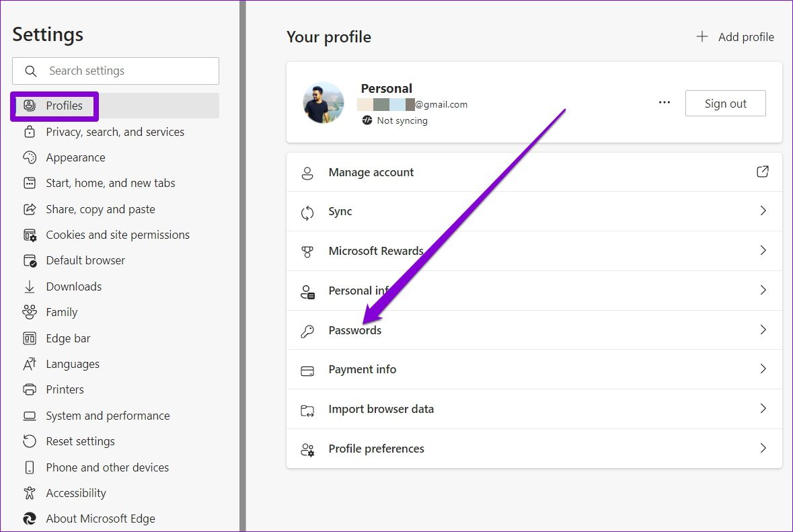Open the Passwords settings row
The image size is (793, 532).
[x=534, y=330]
